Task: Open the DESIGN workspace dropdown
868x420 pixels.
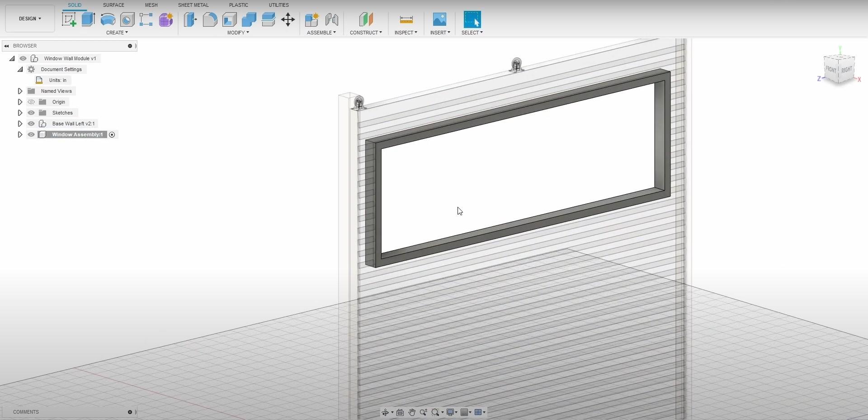Action: point(30,19)
